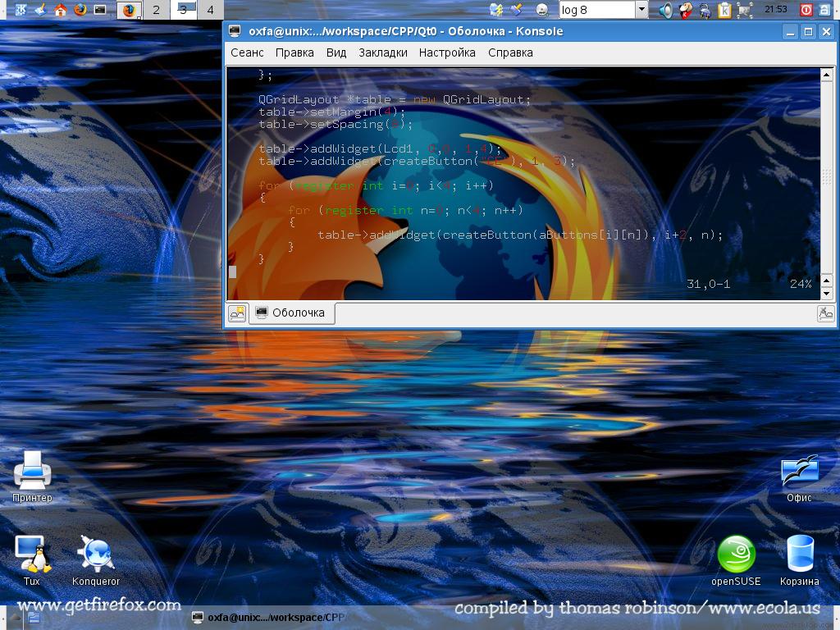Click the red dog tray icon
The image size is (840, 630).
(685, 10)
